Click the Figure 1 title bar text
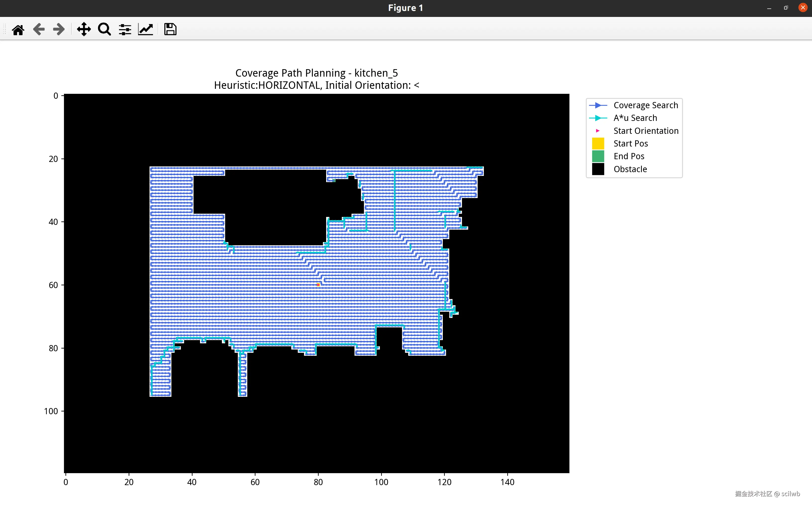Image resolution: width=812 pixels, height=509 pixels. [x=405, y=8]
